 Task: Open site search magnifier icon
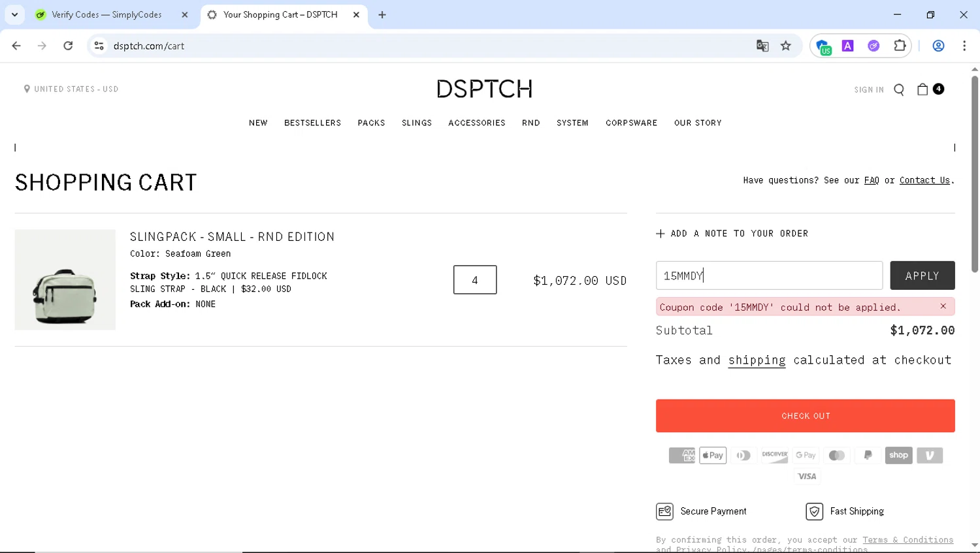coord(899,89)
